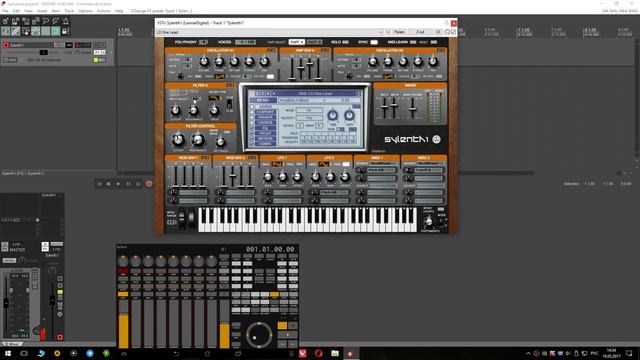Toggle the MIDI Learn switch in Sylenth1

pyautogui.click(x=413, y=42)
